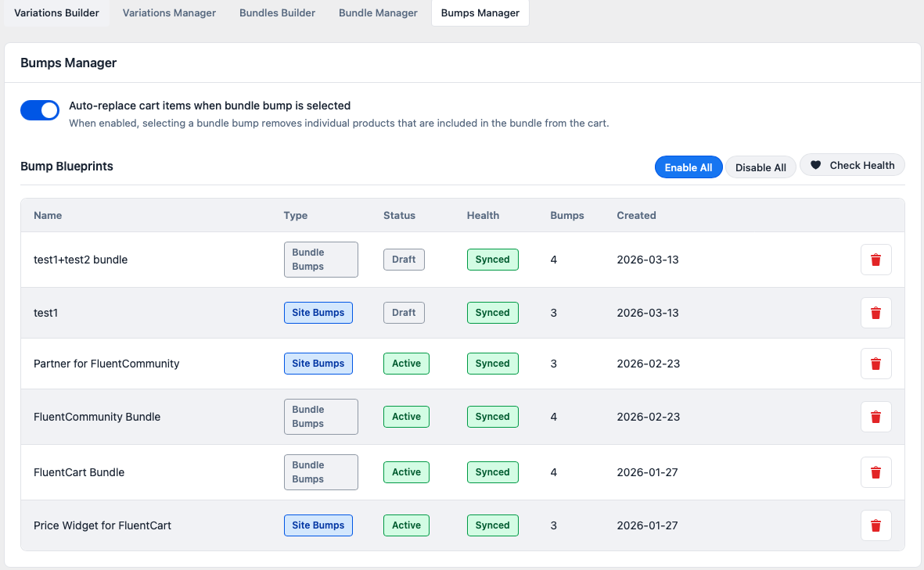Click the Health column header

484,216
